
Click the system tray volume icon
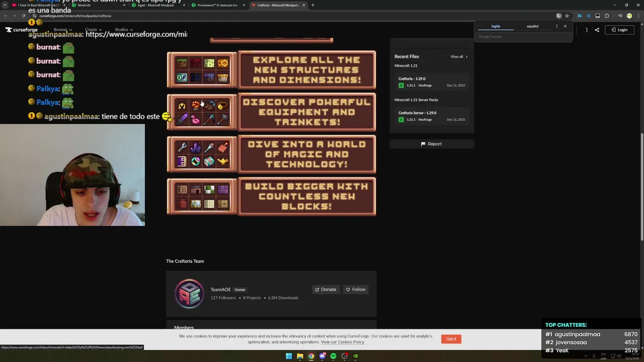[619, 356]
